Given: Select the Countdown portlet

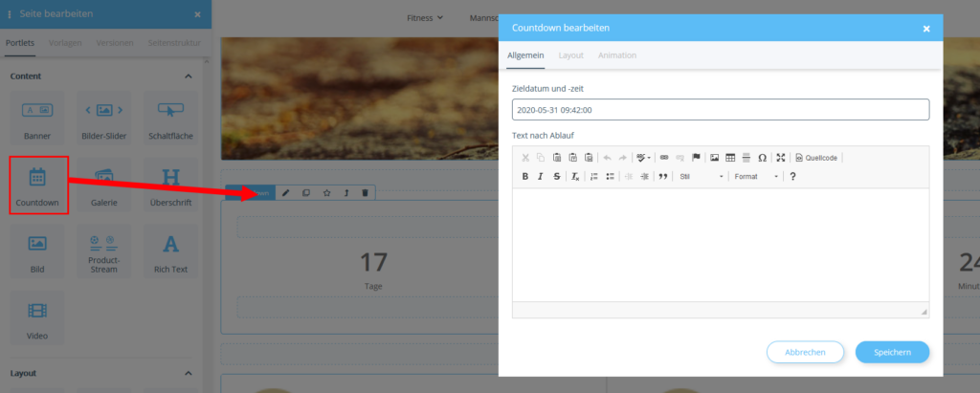Looking at the screenshot, I should coord(37,185).
